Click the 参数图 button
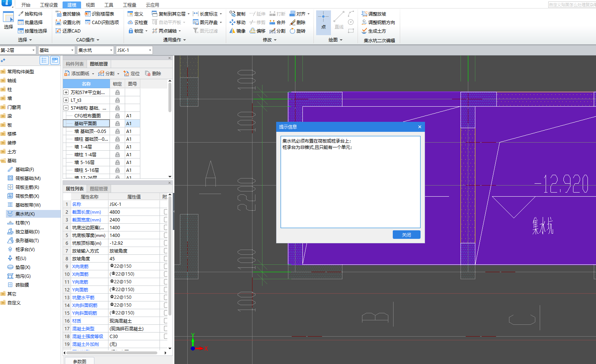596x364 pixels. pyautogui.click(x=80, y=361)
